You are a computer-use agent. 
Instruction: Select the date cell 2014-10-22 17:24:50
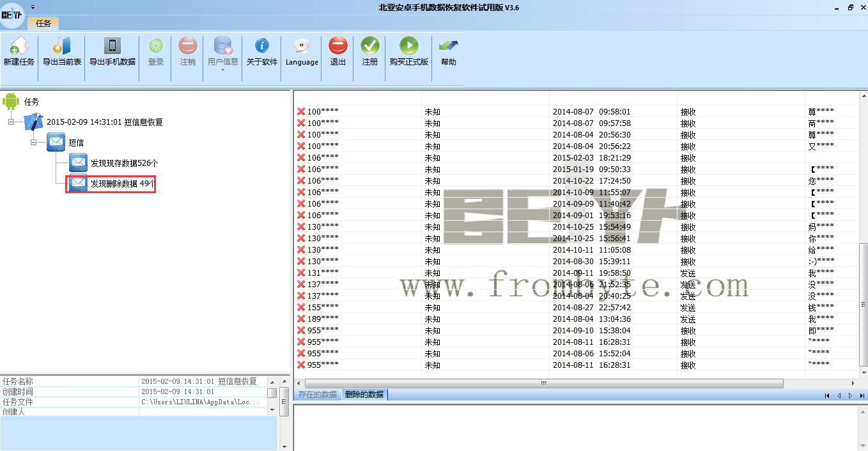pyautogui.click(x=592, y=181)
